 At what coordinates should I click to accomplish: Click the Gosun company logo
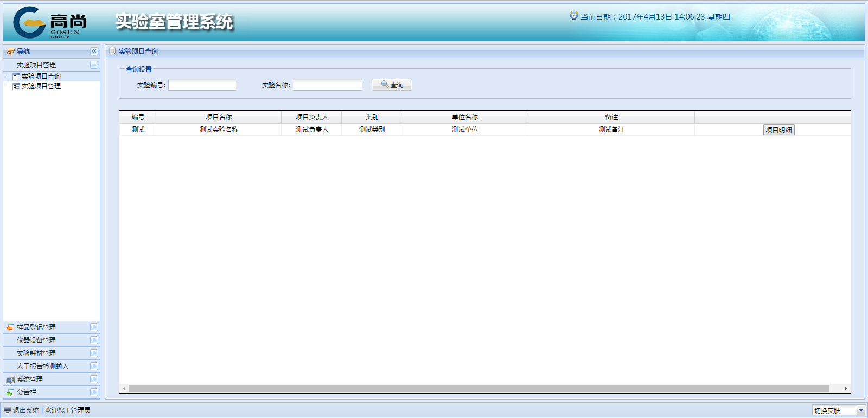49,22
